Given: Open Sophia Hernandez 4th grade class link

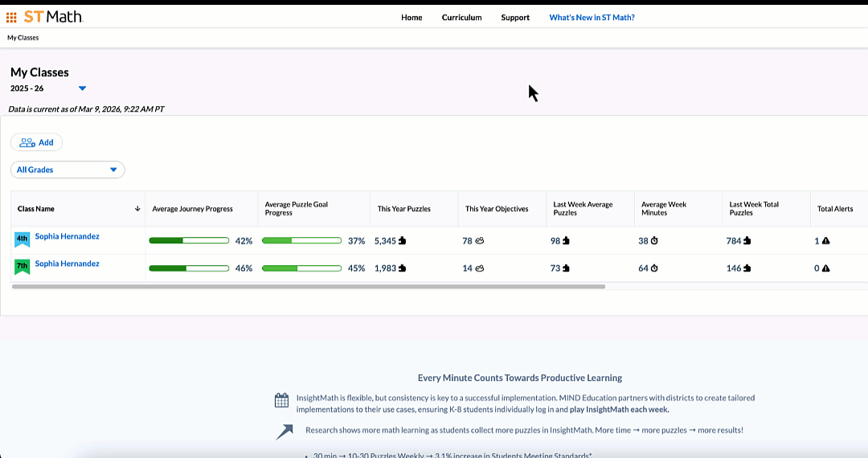Looking at the screenshot, I should [67, 236].
